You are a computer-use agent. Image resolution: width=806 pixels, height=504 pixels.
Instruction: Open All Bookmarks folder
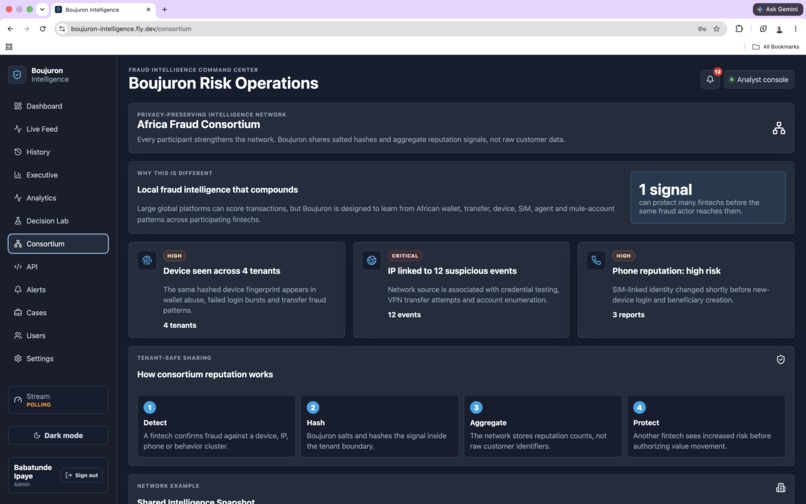pos(776,47)
